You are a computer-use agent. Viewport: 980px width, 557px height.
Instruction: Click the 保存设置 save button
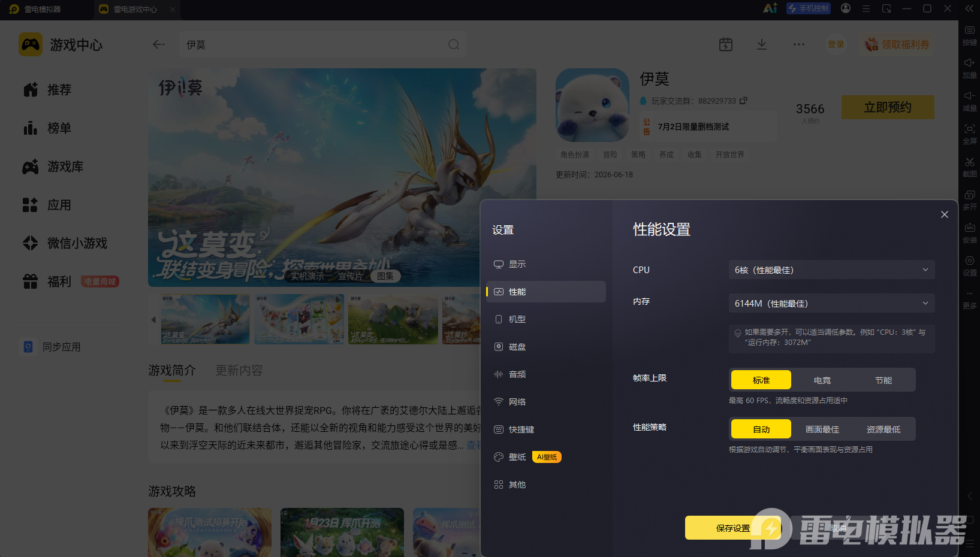point(733,528)
